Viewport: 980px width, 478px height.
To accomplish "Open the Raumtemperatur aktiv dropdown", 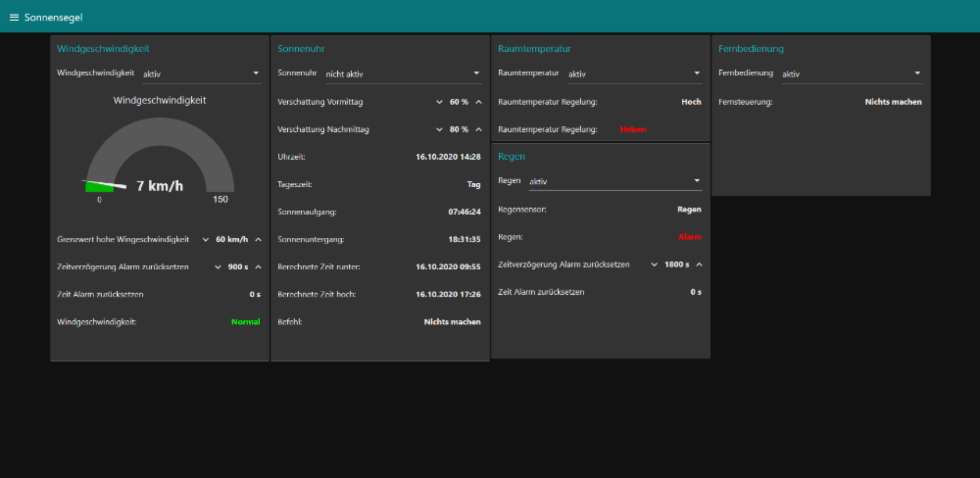I will (x=635, y=74).
